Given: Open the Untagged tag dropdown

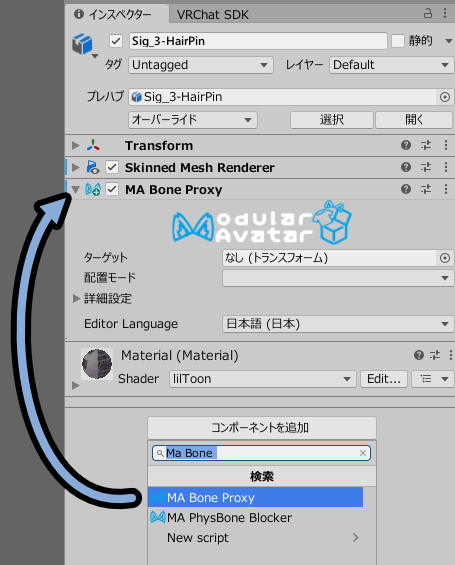Looking at the screenshot, I should pyautogui.click(x=201, y=65).
